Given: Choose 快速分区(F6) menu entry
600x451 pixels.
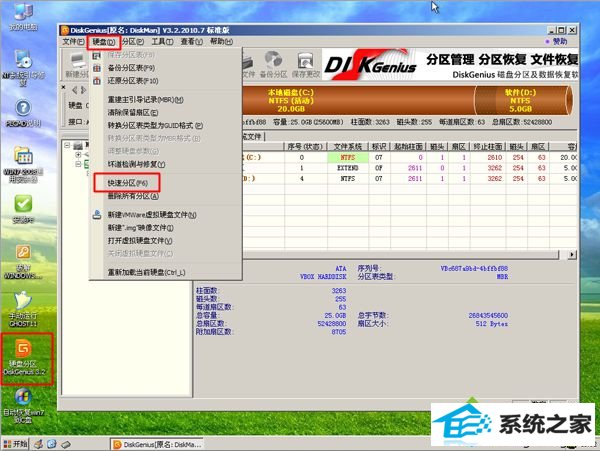Looking at the screenshot, I should 127,183.
